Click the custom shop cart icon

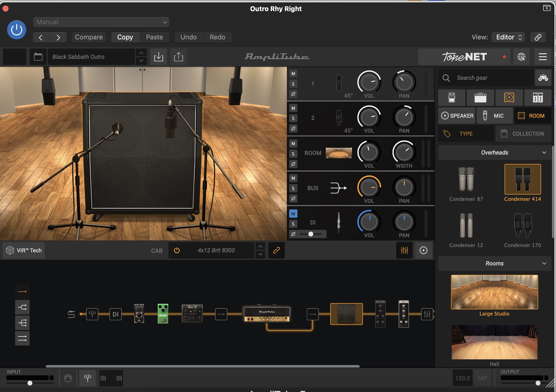coord(543,78)
